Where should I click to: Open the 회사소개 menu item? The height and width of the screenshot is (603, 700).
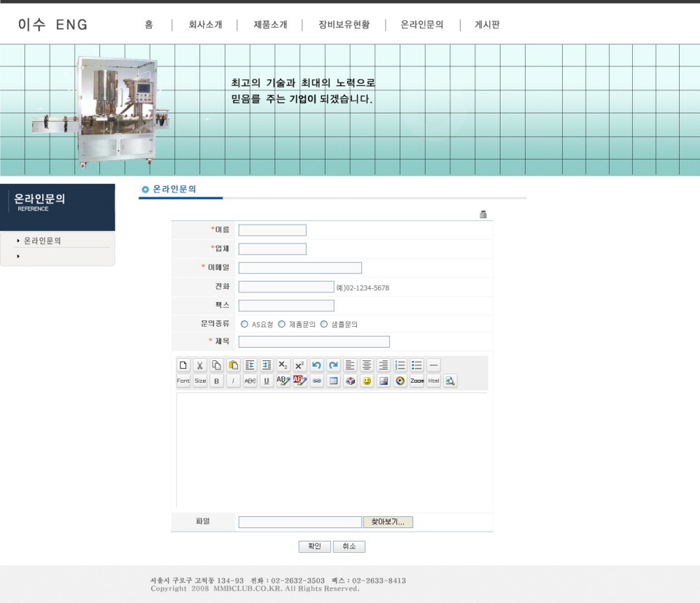pos(205,25)
